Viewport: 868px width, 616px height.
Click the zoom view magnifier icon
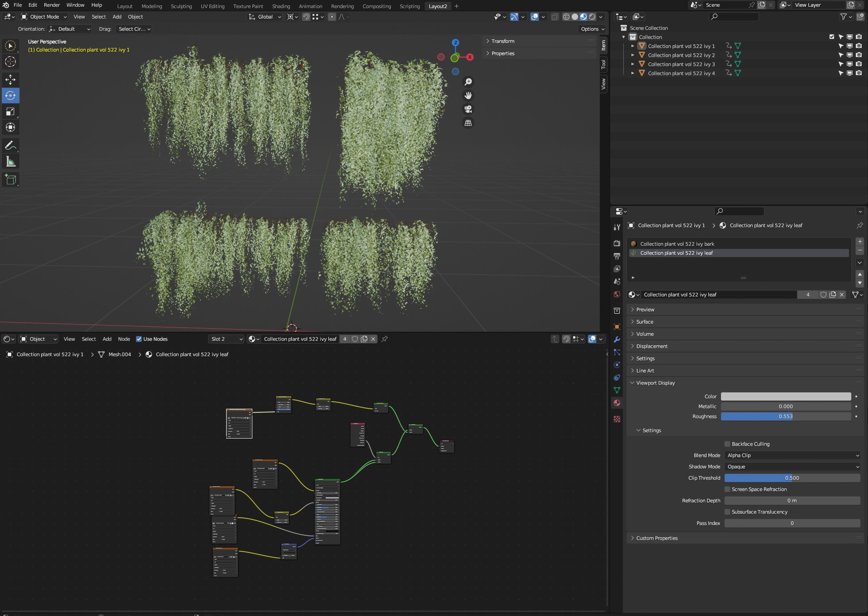coord(468,82)
